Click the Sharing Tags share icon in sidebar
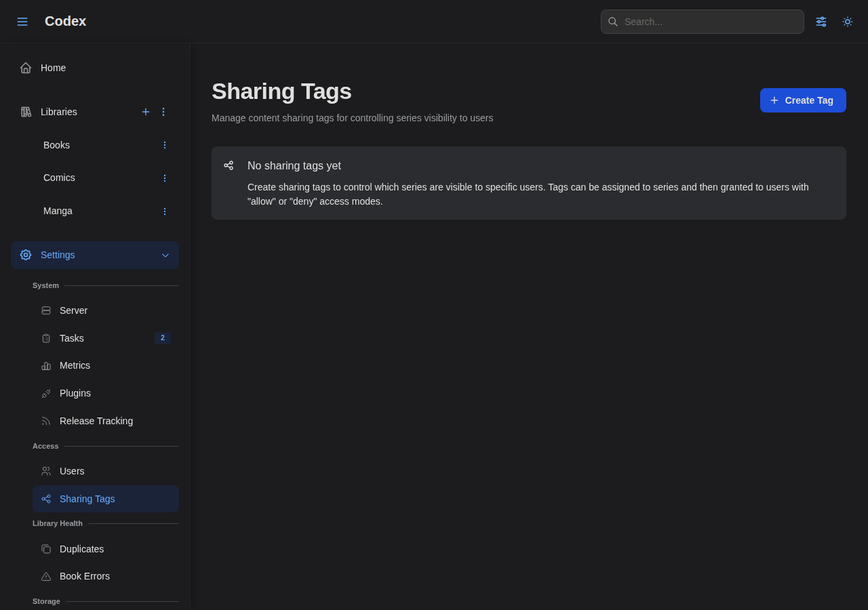868x610 pixels. coord(46,499)
